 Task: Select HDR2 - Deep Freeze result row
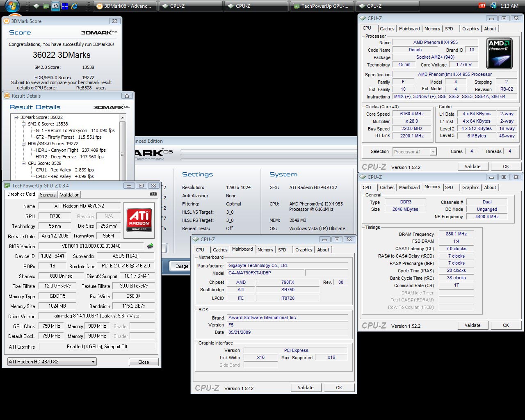click(x=70, y=157)
